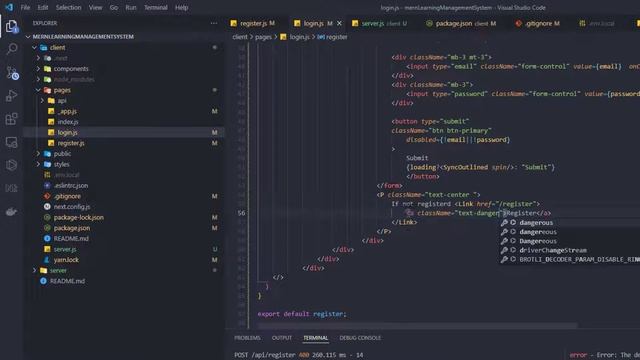The image size is (640, 360).
Task: Collapse the pages folder
Action: (x=62, y=90)
